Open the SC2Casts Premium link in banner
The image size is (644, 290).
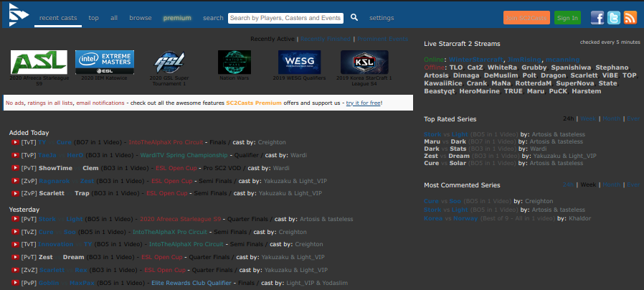(254, 103)
